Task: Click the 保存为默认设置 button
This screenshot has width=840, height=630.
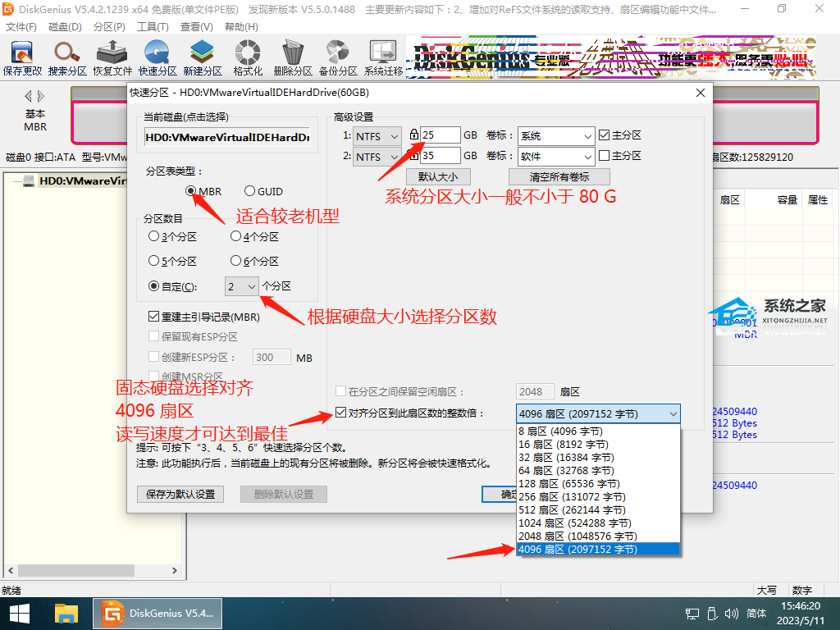Action: pyautogui.click(x=180, y=494)
